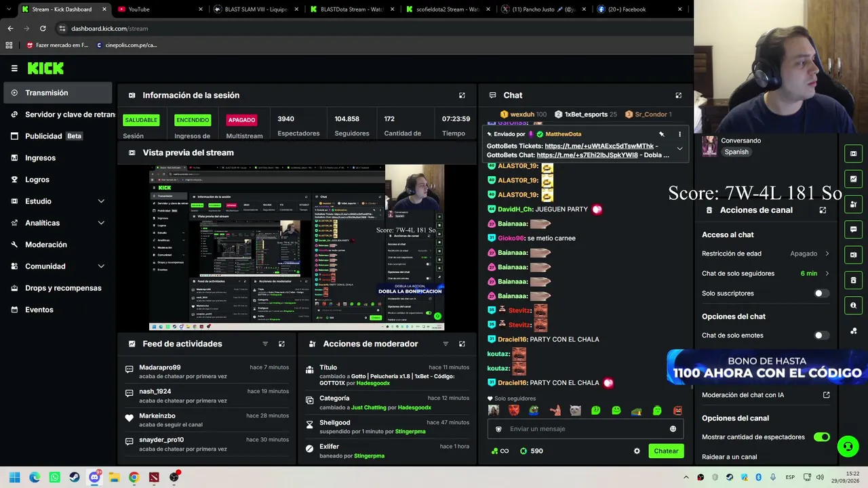Toggle Mostrar cantidad de espectadores switch

(821, 437)
